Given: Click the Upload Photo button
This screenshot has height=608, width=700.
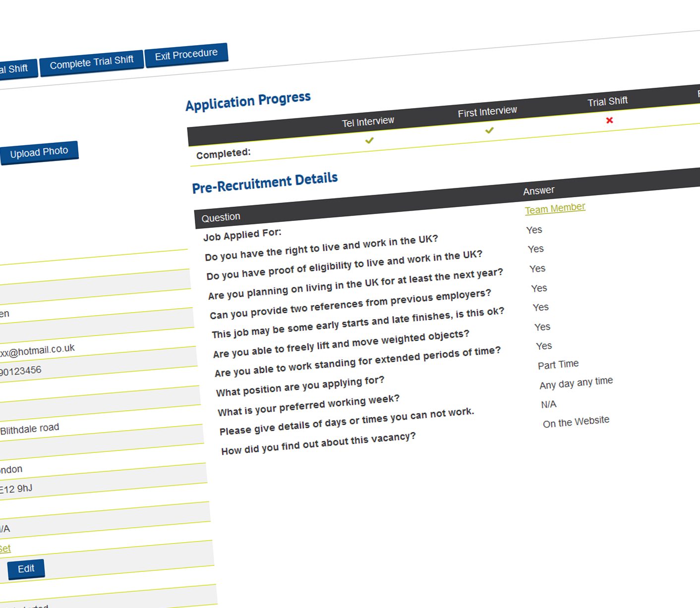Looking at the screenshot, I should (39, 152).
